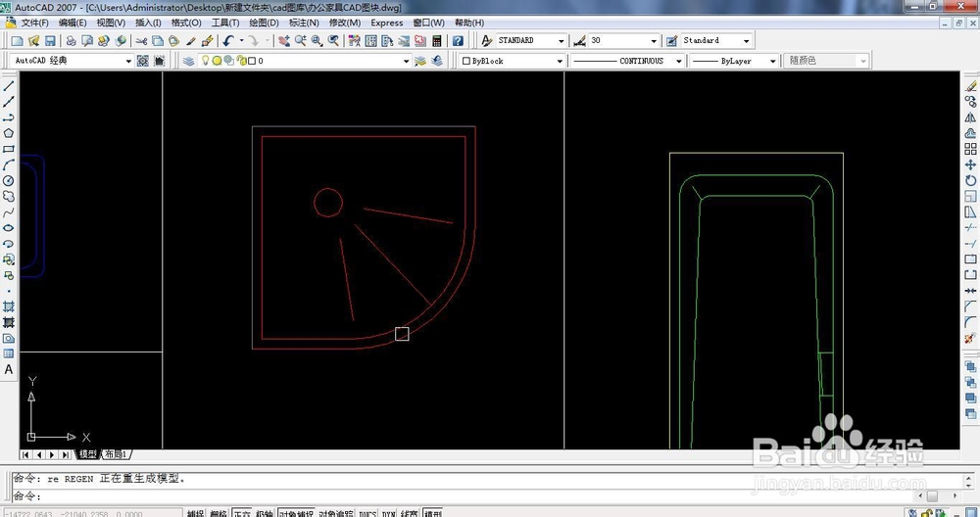Click the New drawing icon

18,40
